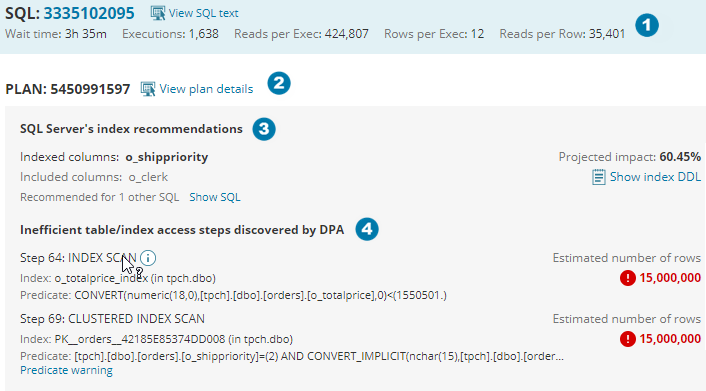Click the red warning icon for Step 69 rows
Screen dimensions: 706x391
[x=628, y=339]
